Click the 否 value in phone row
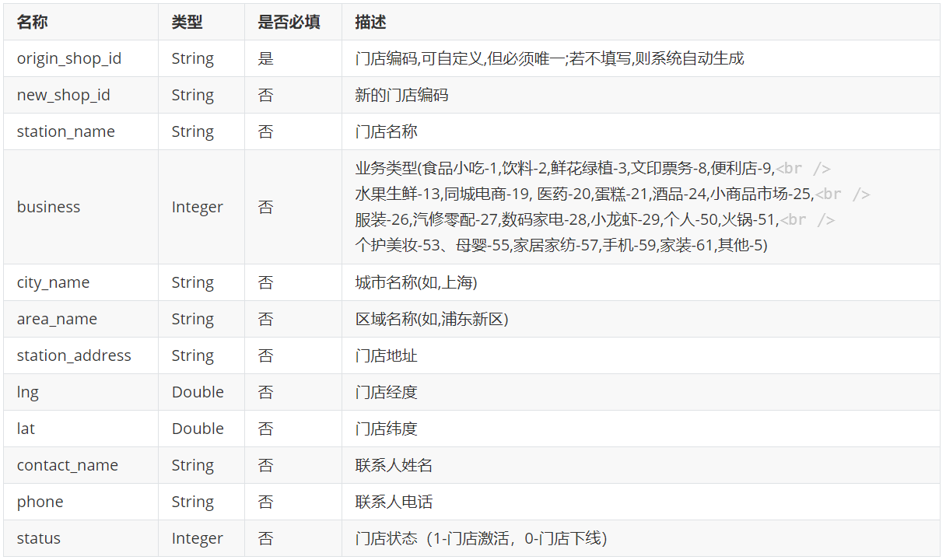This screenshot has height=560, width=946. (x=266, y=502)
